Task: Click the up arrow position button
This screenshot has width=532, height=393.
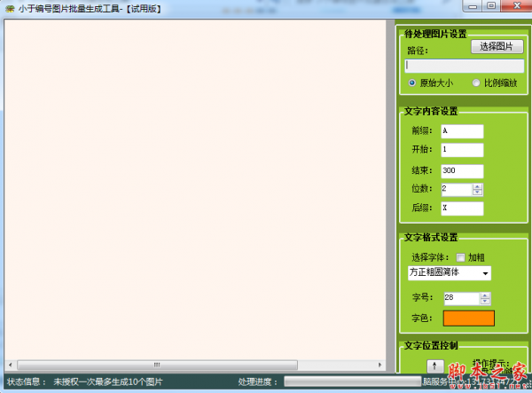Action: [x=434, y=365]
